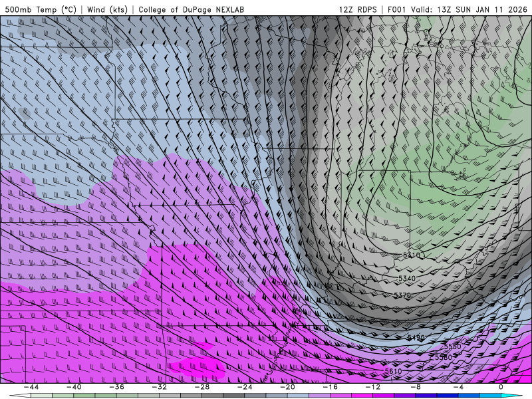
Task: Click the -4 color scale label
Action: click(458, 387)
